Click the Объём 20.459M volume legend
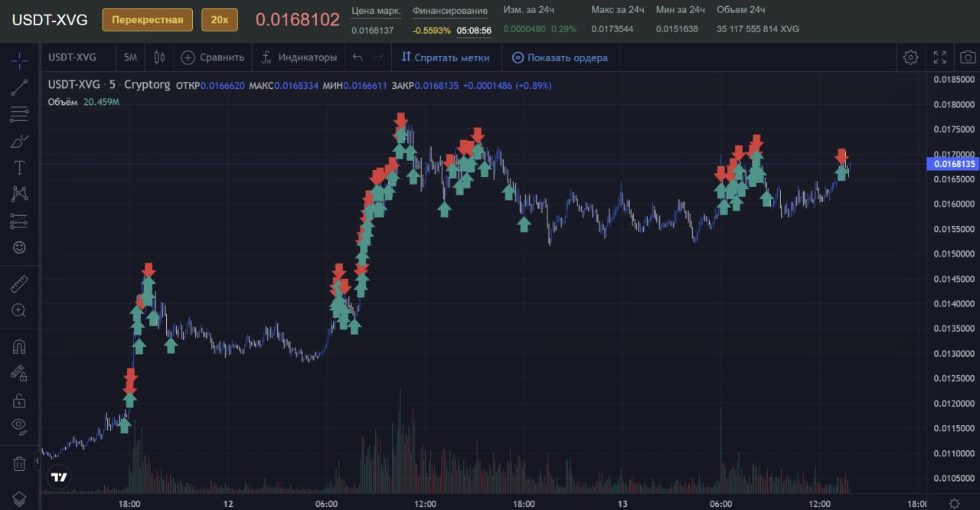980x510 pixels. point(83,102)
